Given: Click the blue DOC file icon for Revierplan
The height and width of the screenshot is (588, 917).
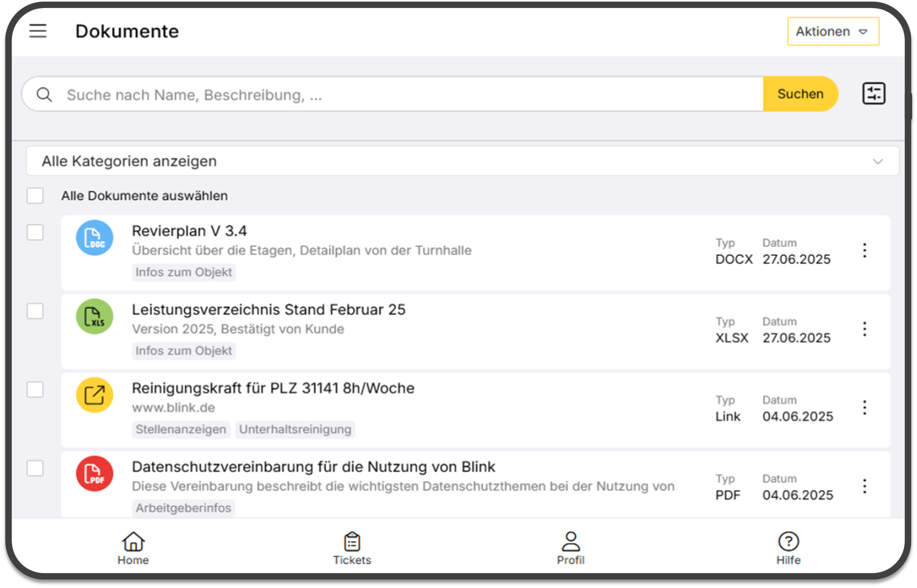Looking at the screenshot, I should (x=94, y=238).
